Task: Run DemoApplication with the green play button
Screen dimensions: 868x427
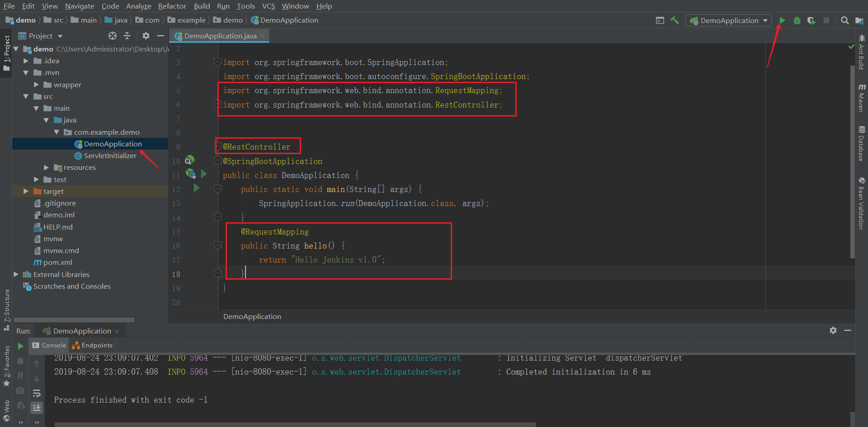Action: click(x=782, y=20)
